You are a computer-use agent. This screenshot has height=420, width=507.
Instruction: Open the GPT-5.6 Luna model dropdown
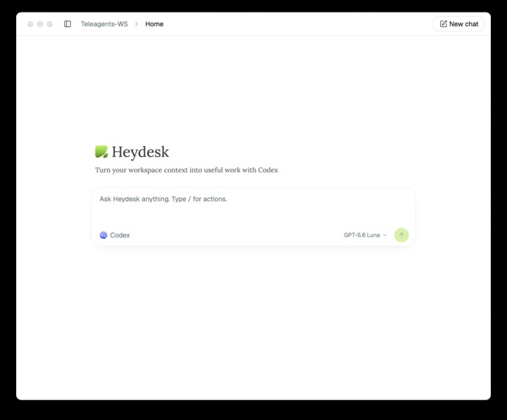(365, 235)
